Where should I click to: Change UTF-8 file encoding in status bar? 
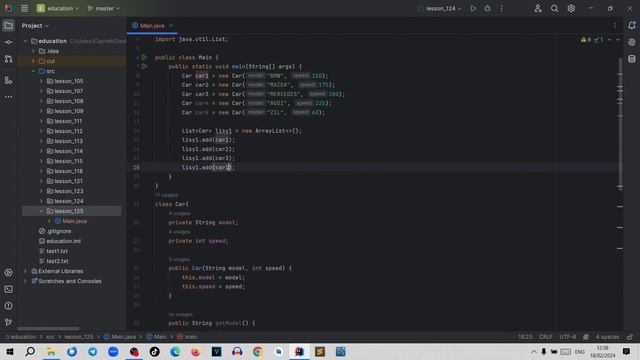click(x=568, y=337)
